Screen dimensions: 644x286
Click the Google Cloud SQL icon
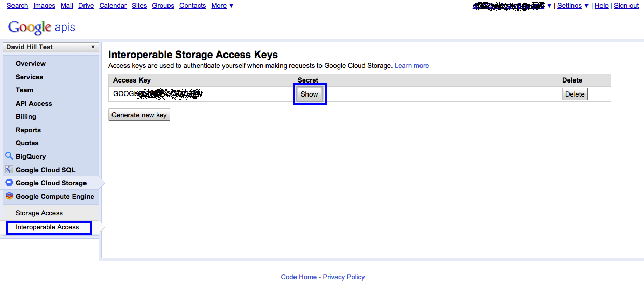9,169
